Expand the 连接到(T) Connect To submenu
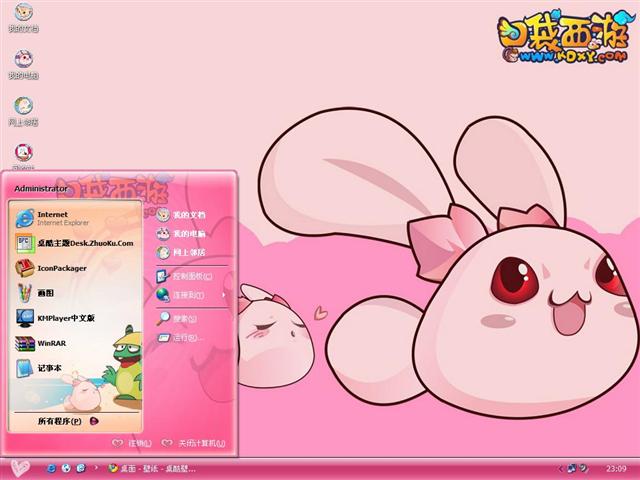 189,295
